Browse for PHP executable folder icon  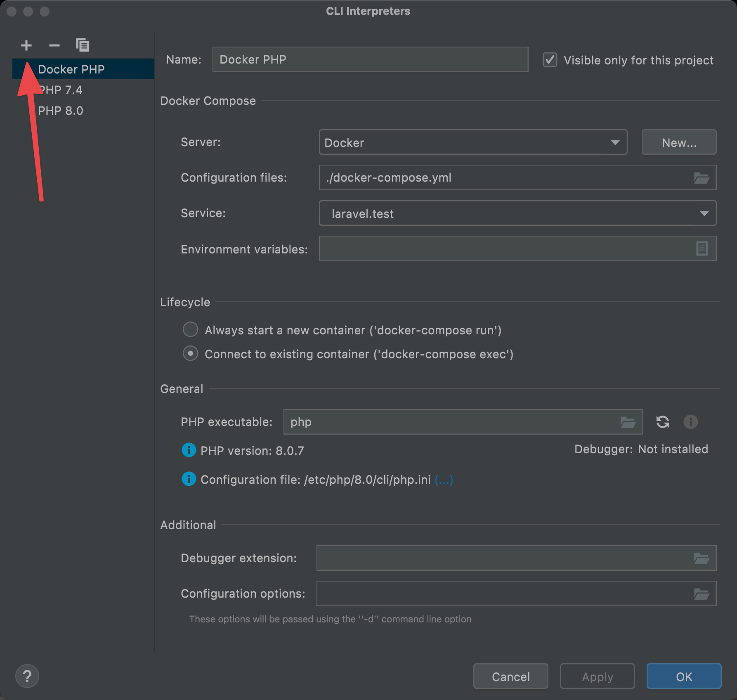pyautogui.click(x=628, y=422)
